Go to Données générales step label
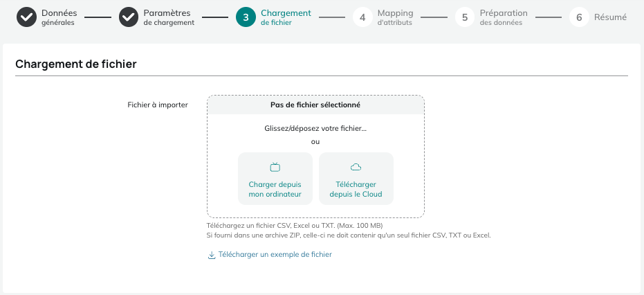 pyautogui.click(x=59, y=17)
